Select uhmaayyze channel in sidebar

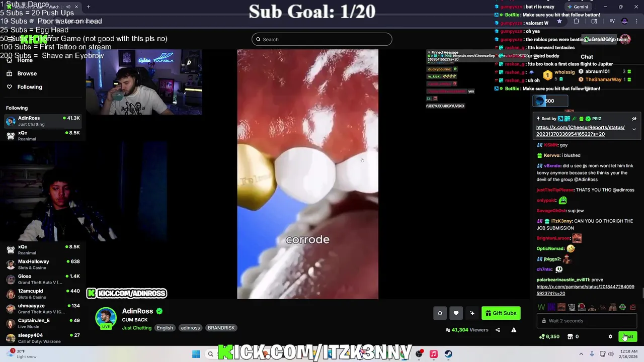pyautogui.click(x=43, y=309)
